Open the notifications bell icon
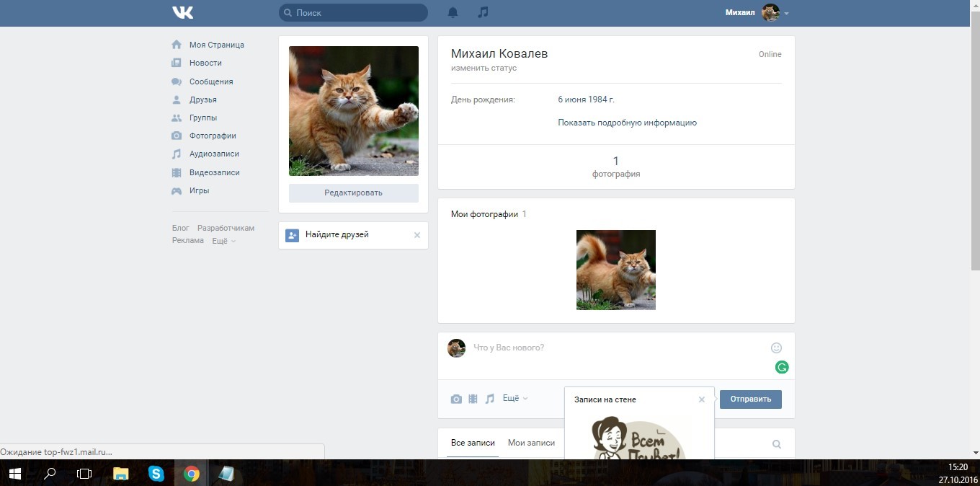 pyautogui.click(x=453, y=13)
